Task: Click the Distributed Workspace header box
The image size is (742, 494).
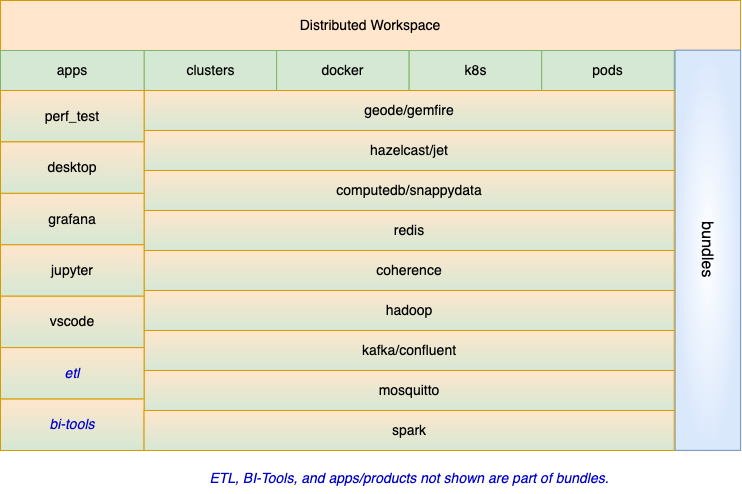Action: point(370,25)
